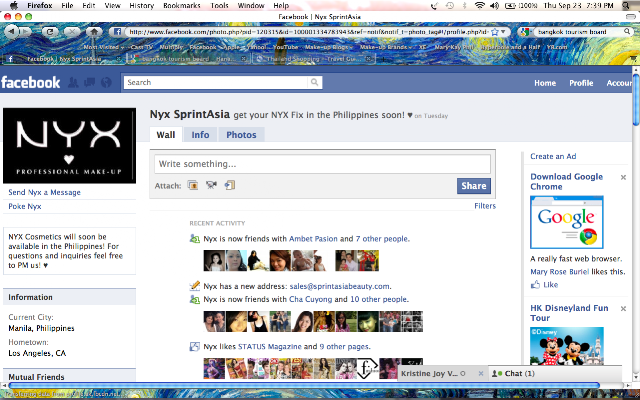Select the Wall tab
The width and height of the screenshot is (640, 400).
coord(166,135)
